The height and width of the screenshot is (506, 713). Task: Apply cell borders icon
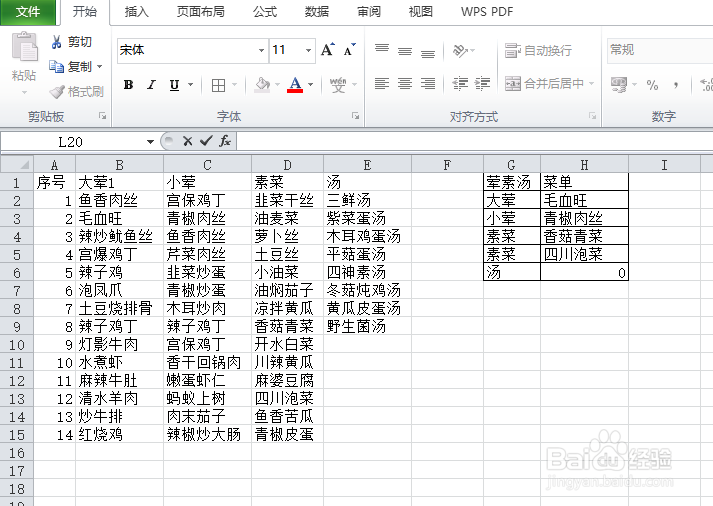218,85
